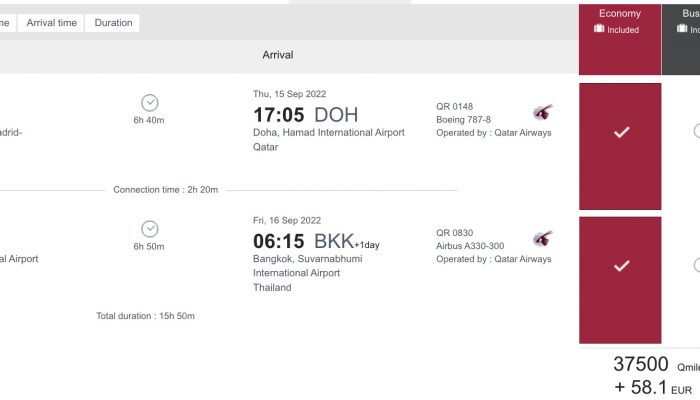Select Business radio button for QR 0148
700x400 pixels.
click(697, 131)
